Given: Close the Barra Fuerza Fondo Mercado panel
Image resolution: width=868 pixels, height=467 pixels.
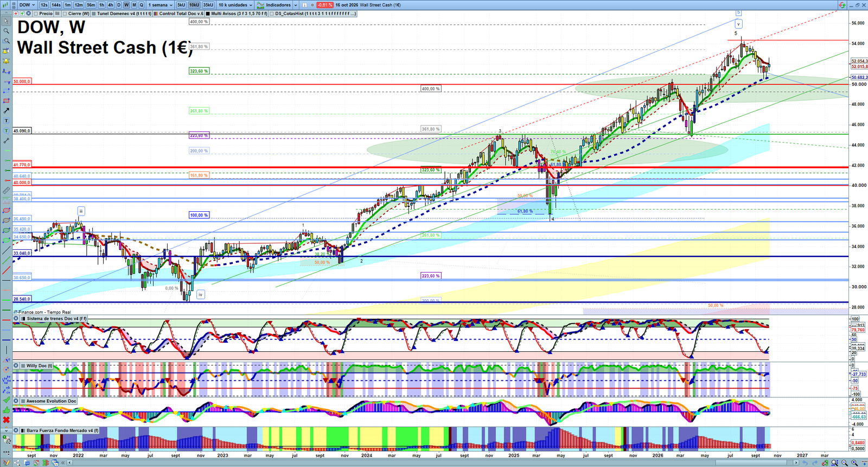Looking at the screenshot, I should pyautogui.click(x=16, y=430).
